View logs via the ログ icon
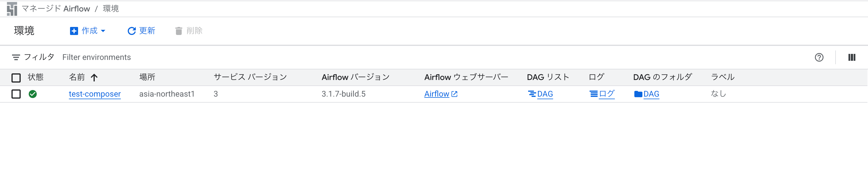Image resolution: width=868 pixels, height=172 pixels. (593, 94)
